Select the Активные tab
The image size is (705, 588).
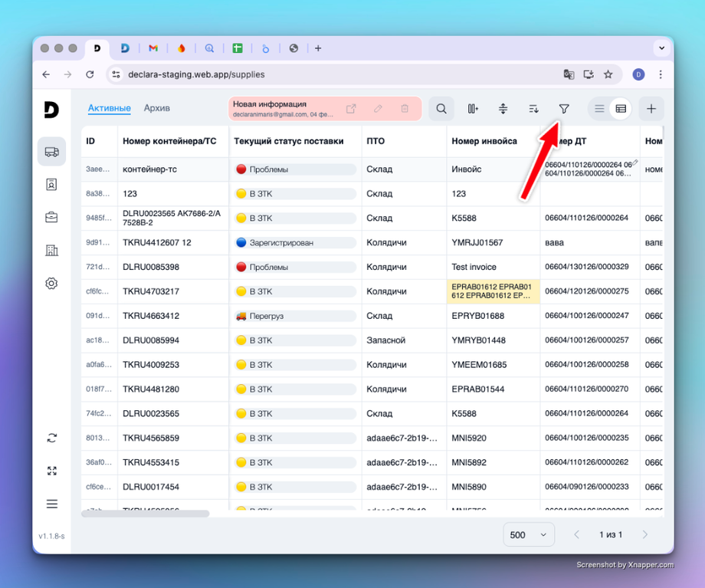pos(110,108)
